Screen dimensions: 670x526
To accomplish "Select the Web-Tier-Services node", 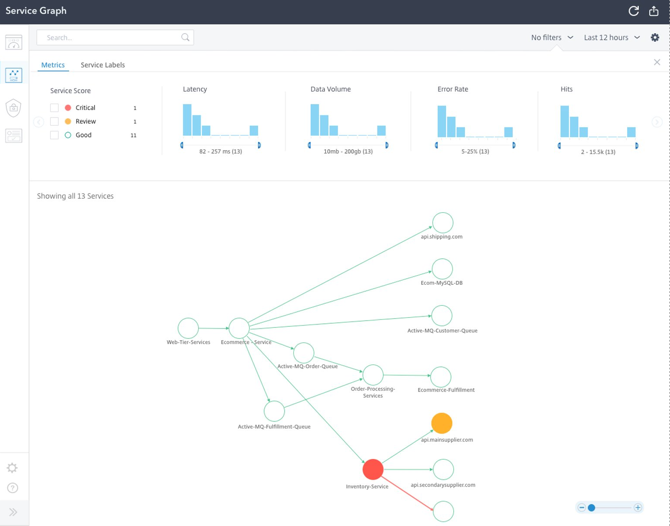I will [188, 328].
